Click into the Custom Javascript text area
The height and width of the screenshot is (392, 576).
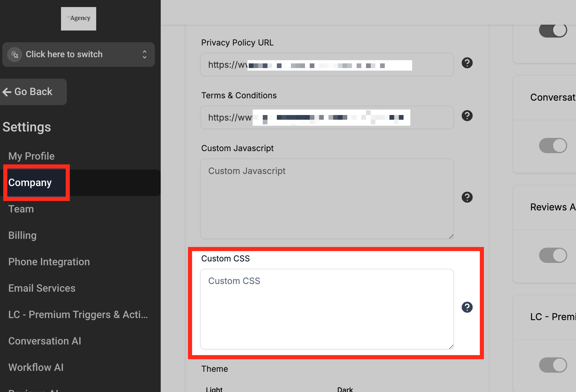[327, 199]
